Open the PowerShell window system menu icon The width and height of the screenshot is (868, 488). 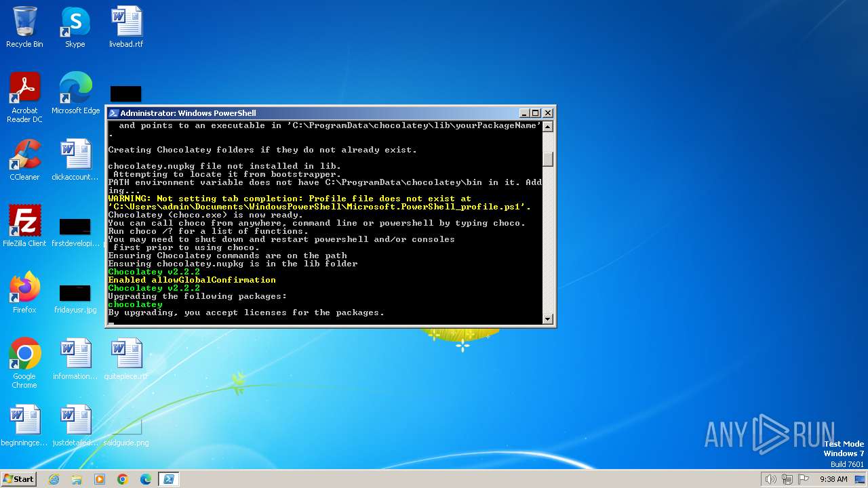click(x=114, y=113)
